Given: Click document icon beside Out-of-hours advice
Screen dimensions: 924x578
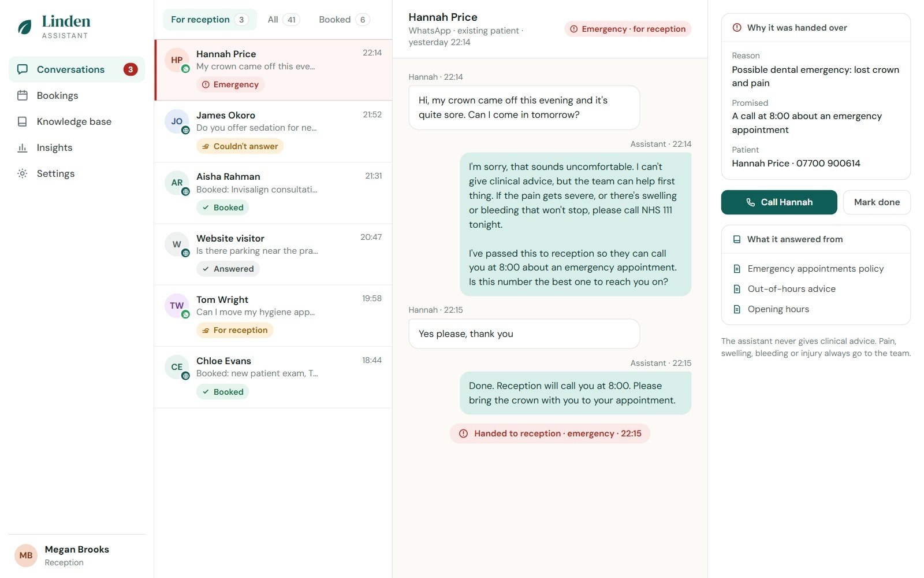Looking at the screenshot, I should pyautogui.click(x=737, y=289).
